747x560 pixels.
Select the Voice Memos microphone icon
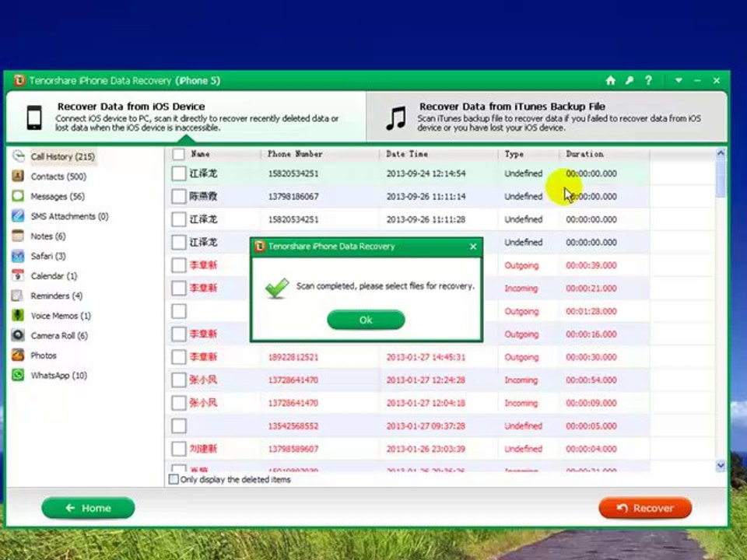pos(18,315)
